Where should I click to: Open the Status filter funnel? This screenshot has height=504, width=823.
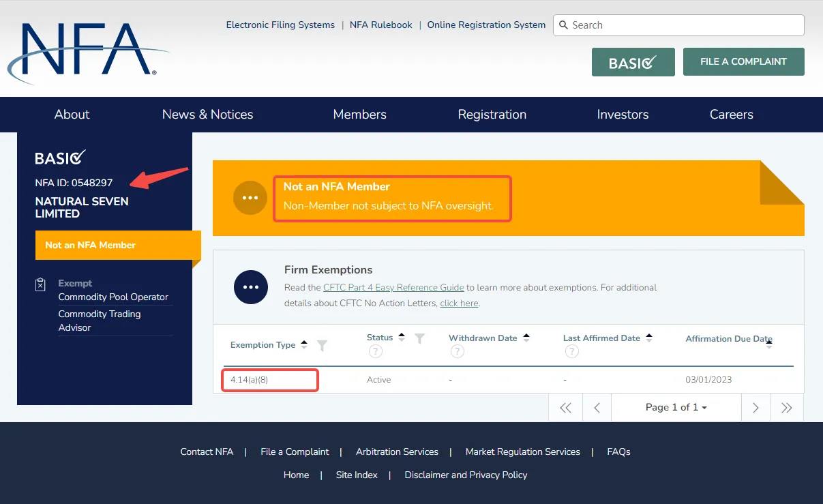pos(420,338)
